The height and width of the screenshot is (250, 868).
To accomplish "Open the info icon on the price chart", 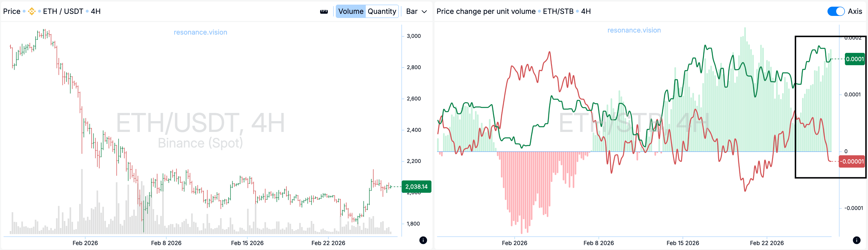I will (423, 240).
